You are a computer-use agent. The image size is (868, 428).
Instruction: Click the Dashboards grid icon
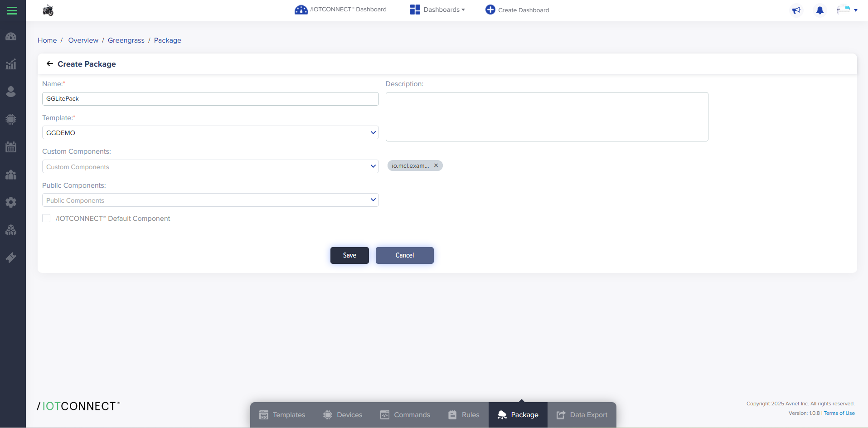click(x=415, y=10)
